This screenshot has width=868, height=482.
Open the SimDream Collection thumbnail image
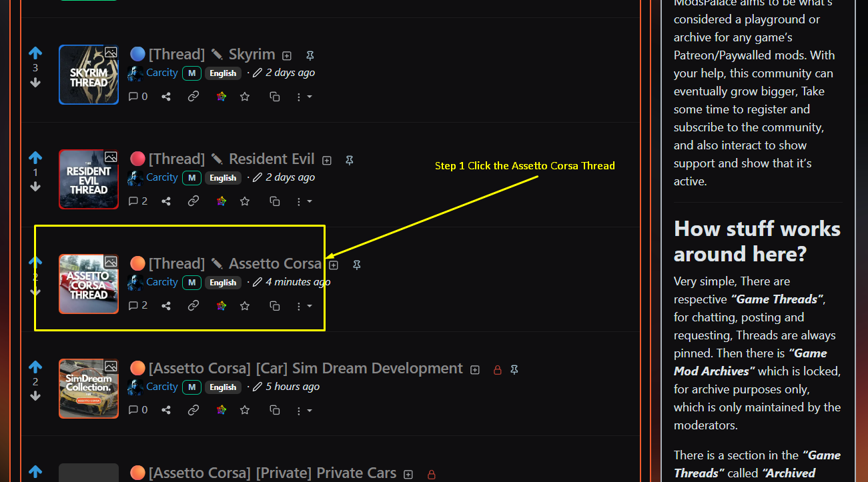pyautogui.click(x=89, y=389)
